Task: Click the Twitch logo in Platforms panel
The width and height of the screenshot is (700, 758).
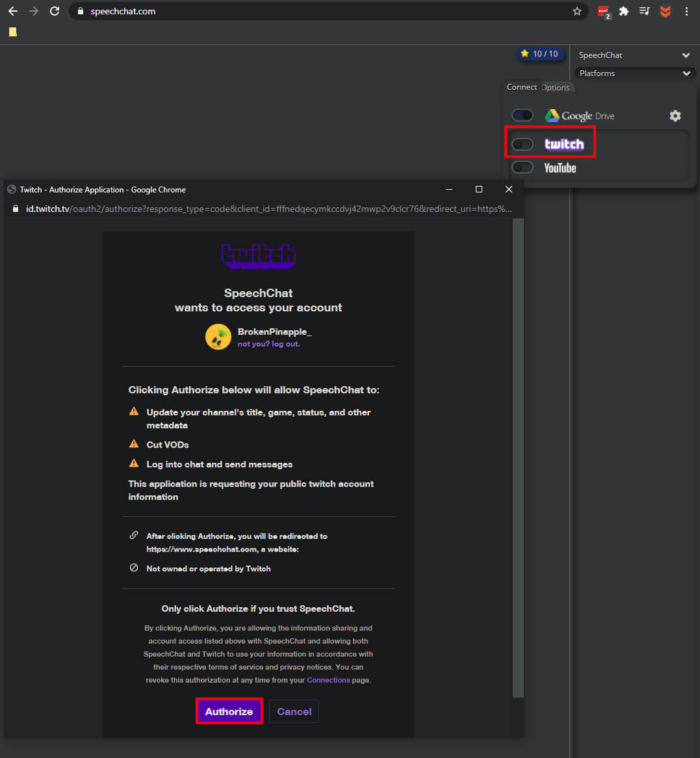Action: (x=564, y=144)
